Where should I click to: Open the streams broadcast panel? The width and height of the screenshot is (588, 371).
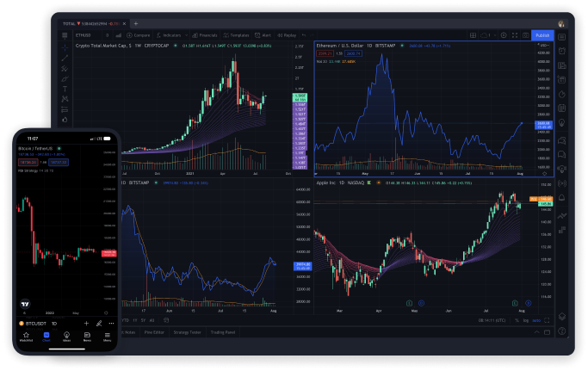562,183
